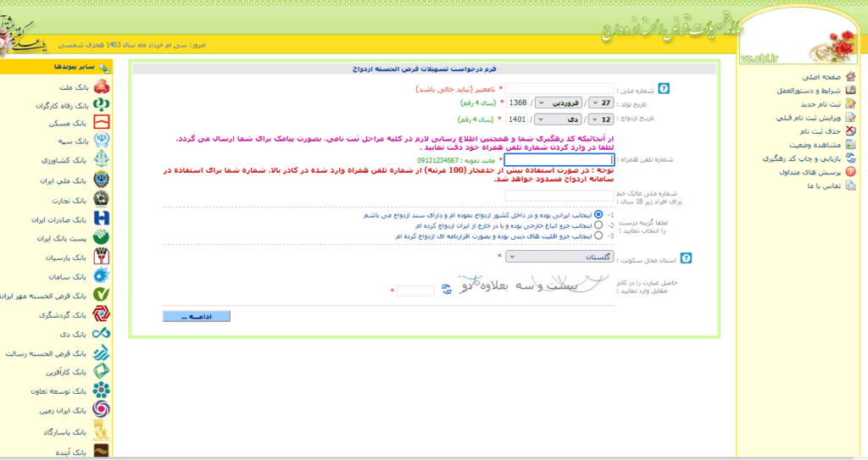Click the home icon for صفحه اصلی

coord(851,76)
